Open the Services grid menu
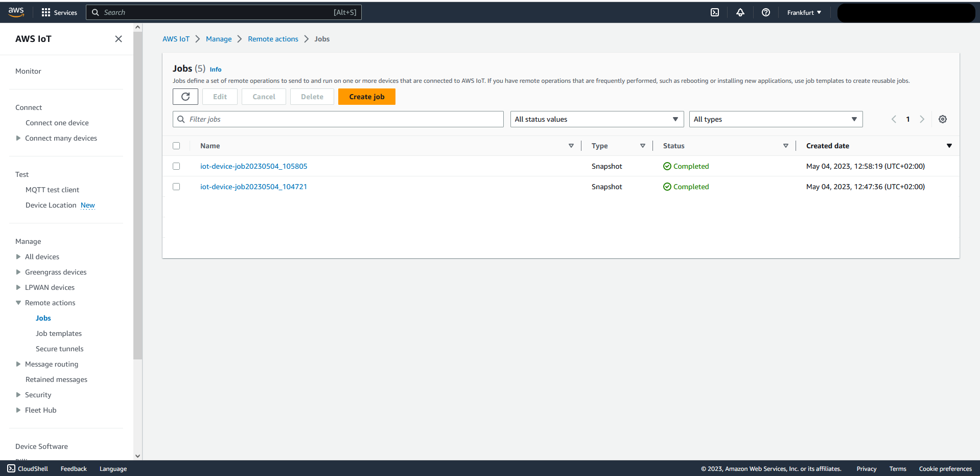 pos(59,12)
